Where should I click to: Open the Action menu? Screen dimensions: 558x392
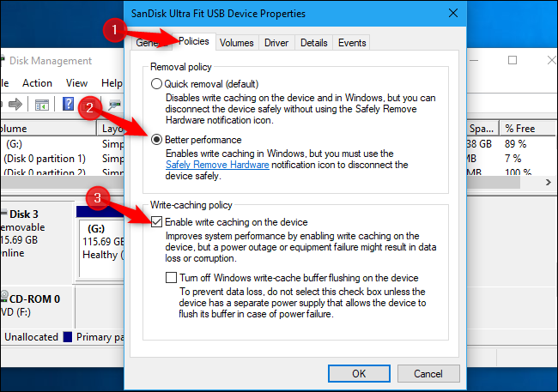[x=38, y=83]
